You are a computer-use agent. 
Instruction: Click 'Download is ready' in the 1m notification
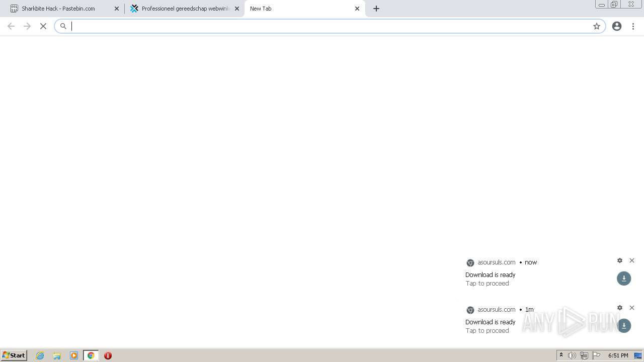pyautogui.click(x=491, y=322)
